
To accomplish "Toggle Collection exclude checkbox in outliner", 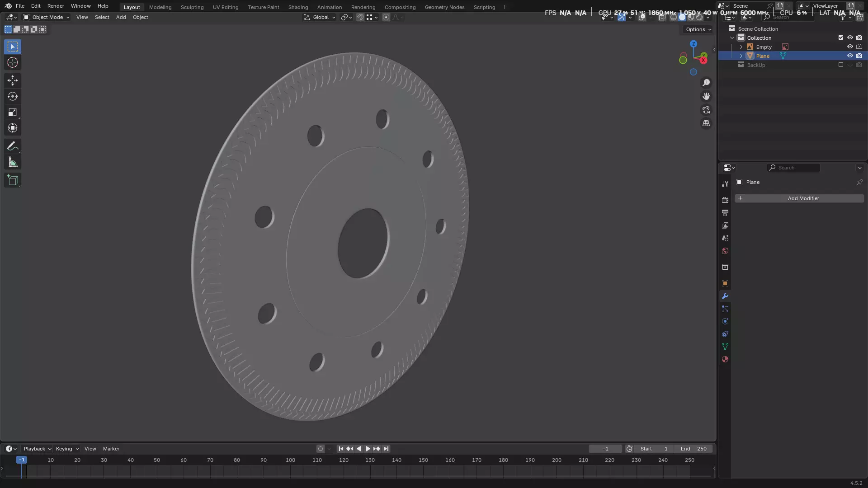I will click(x=841, y=38).
